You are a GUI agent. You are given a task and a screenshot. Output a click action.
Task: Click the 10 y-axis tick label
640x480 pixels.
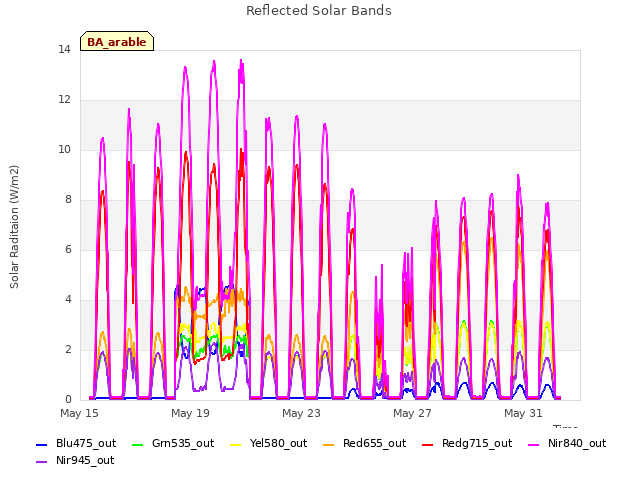click(x=64, y=150)
